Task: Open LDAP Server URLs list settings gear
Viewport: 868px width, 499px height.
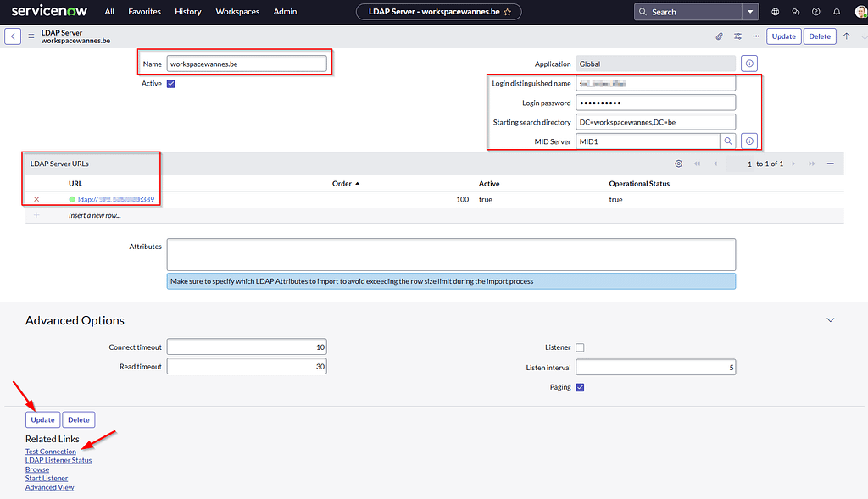Action: [678, 164]
